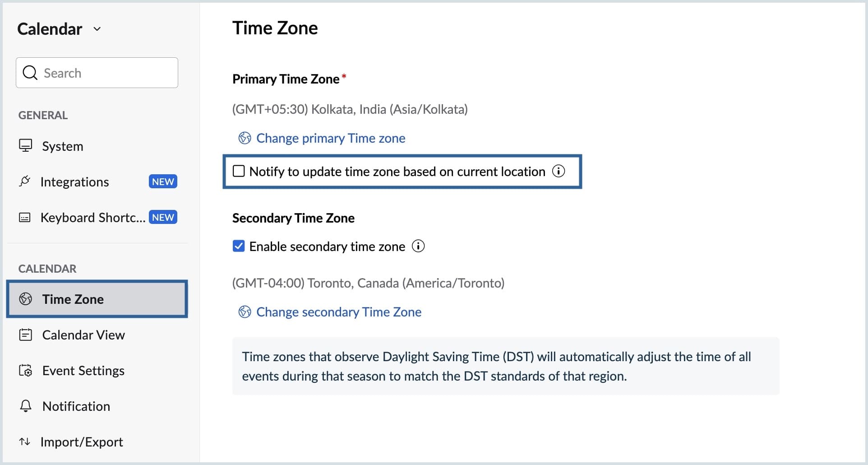868x465 pixels.
Task: Click Change secondary Time Zone link
Action: click(339, 312)
